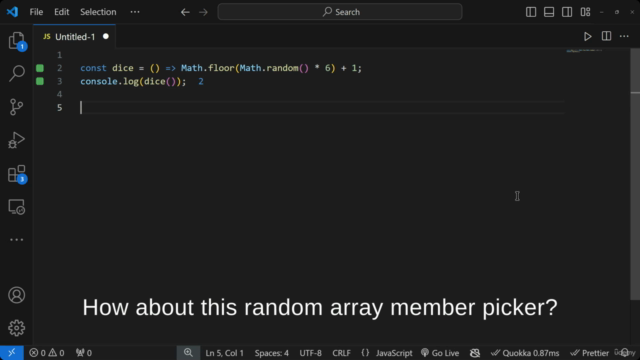Click Ln 5, Col 1 position indicator
Screen dimensions: 640x360
coord(224,353)
